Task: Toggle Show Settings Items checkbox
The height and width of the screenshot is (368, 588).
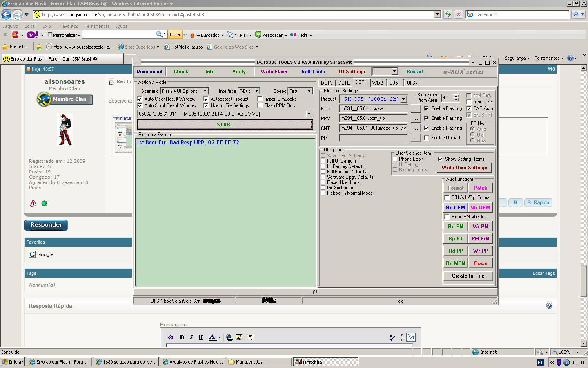Action: coord(440,159)
